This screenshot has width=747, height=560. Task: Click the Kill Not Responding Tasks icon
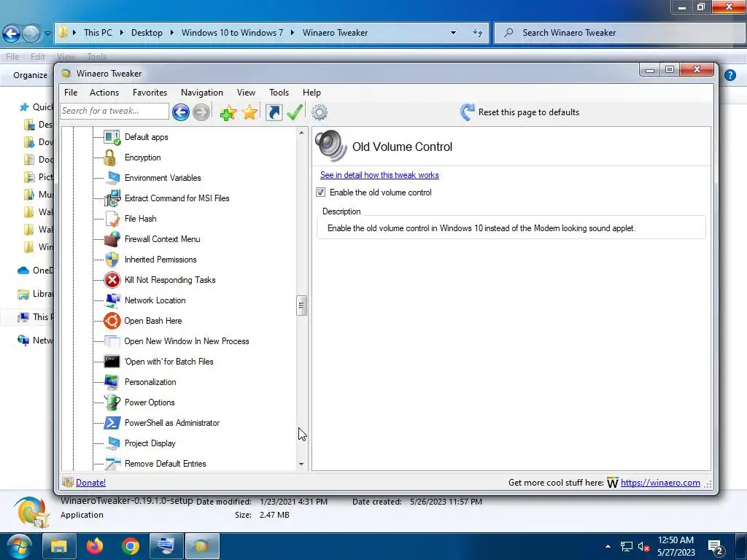112,280
